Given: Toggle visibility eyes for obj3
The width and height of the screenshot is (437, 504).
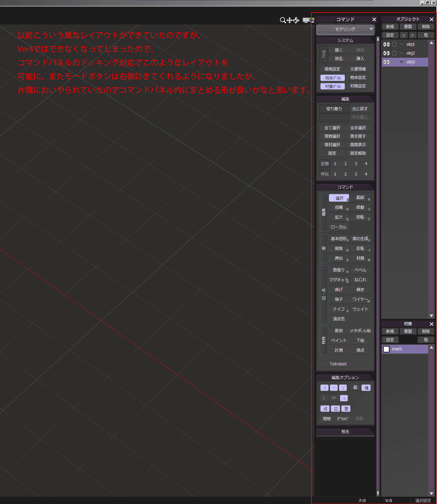Looking at the screenshot, I should click(386, 62).
